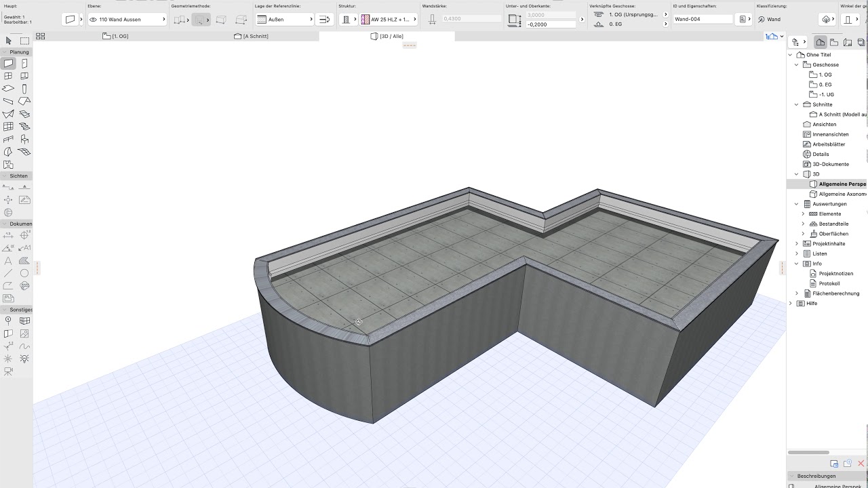This screenshot has width=868, height=488.
Task: Select the Marquee tool
Action: pyautogui.click(x=24, y=41)
